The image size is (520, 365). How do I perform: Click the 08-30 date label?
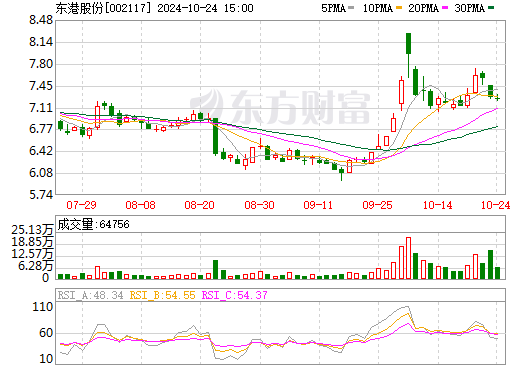pos(259,205)
